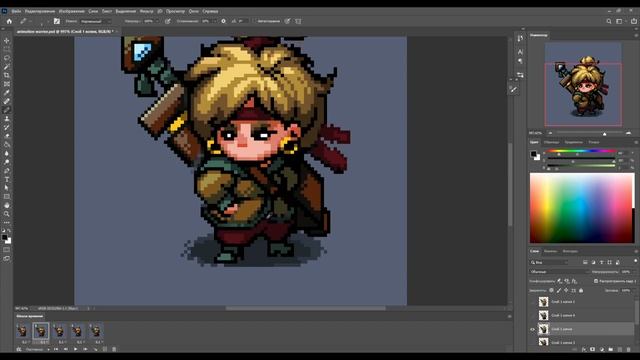Toggle lock transparent pixels icon
Screen dimensions: 640x360
coord(551,291)
